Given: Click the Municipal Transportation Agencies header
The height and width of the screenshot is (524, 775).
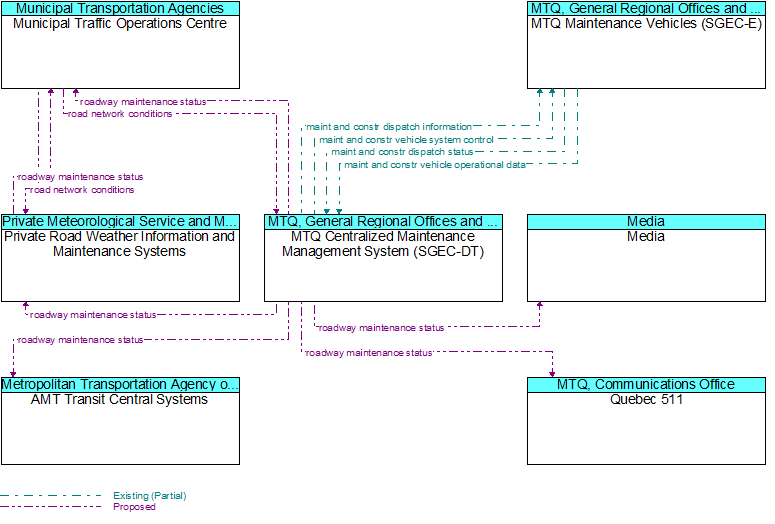Looking at the screenshot, I should tap(120, 8).
